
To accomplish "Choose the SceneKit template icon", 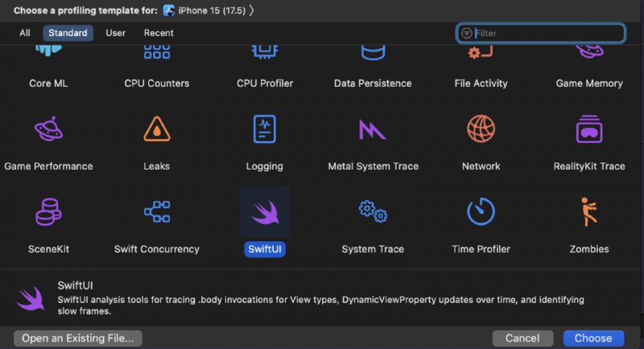I will tap(48, 211).
